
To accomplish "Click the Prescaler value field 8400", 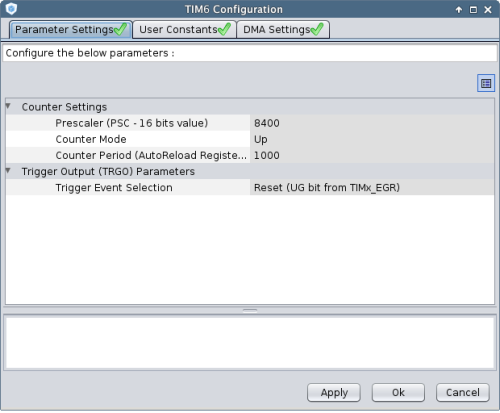I will 372,123.
